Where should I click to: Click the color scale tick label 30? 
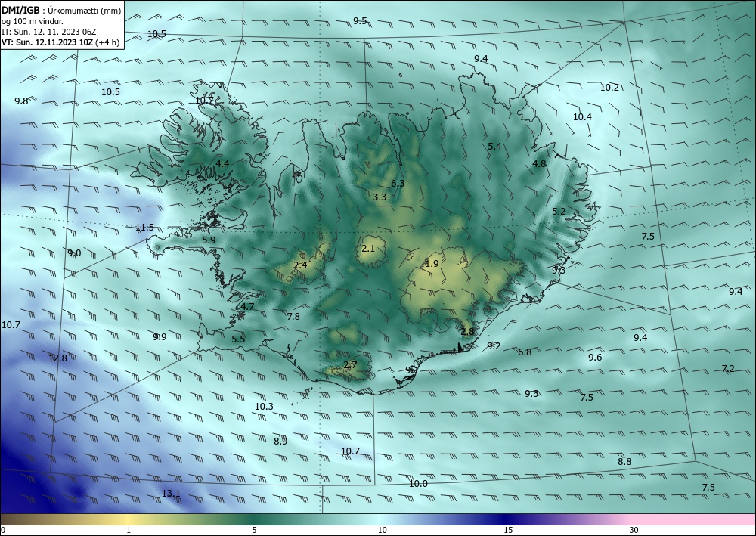coord(634,530)
